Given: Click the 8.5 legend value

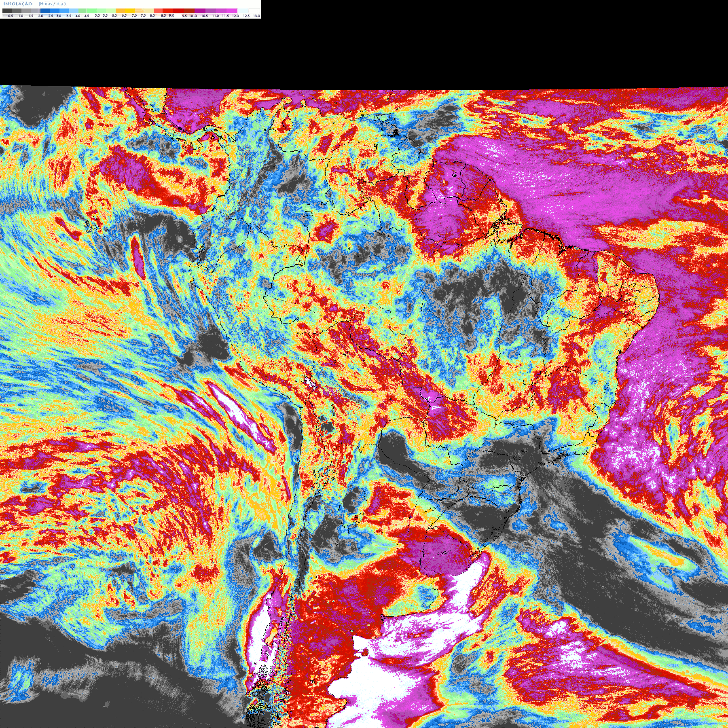Looking at the screenshot, I should (163, 15).
